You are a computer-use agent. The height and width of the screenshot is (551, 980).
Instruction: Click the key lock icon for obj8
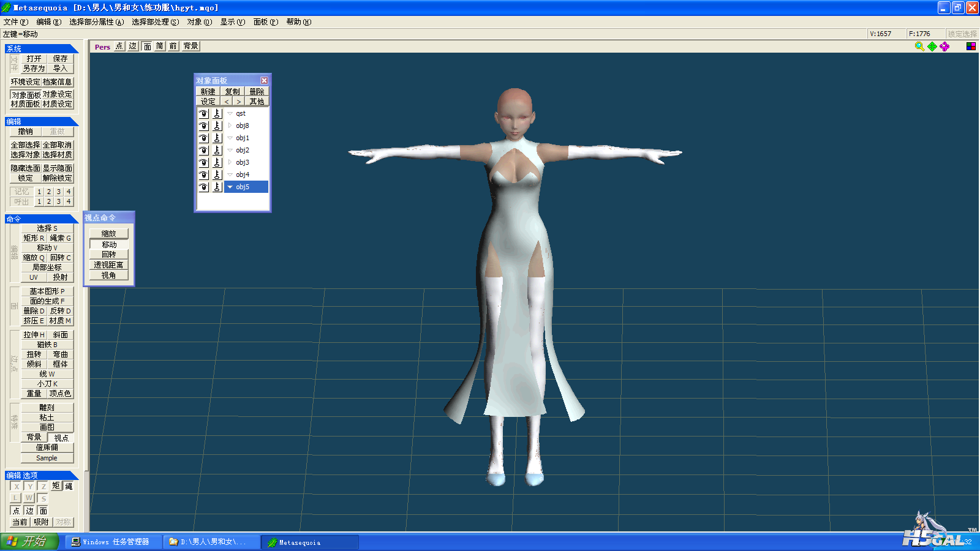click(217, 126)
